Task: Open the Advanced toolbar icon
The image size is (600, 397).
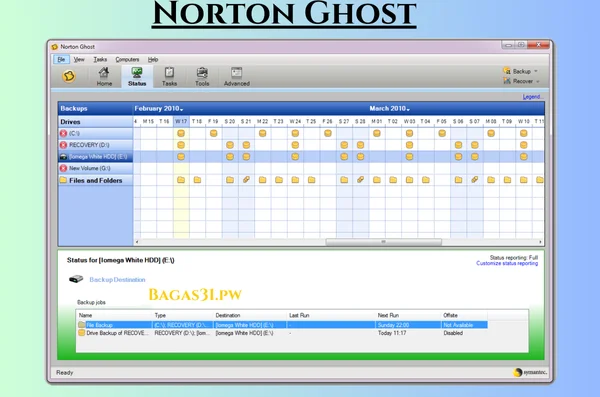Action: 236,76
